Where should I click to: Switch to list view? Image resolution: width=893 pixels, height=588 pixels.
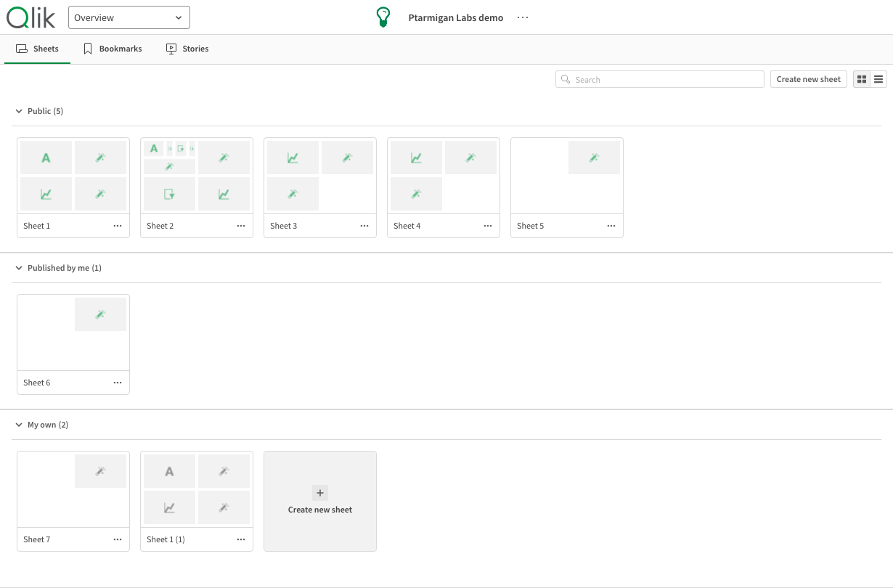(x=878, y=79)
